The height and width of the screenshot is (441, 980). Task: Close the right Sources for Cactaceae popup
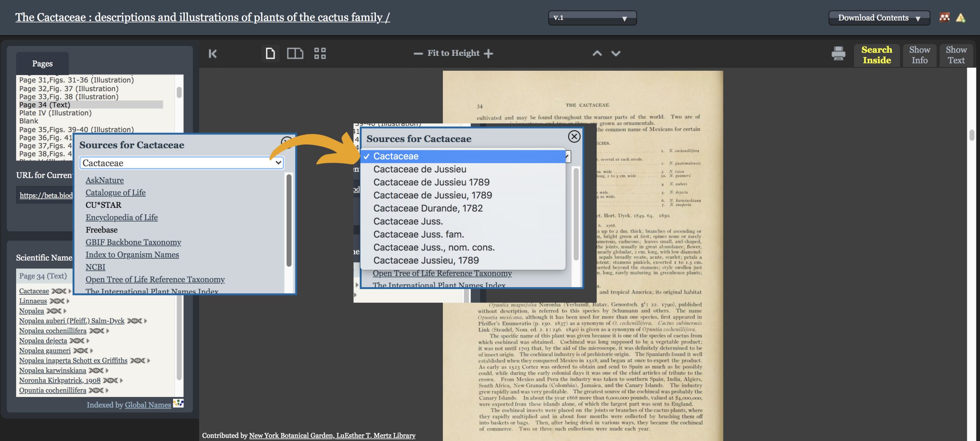tap(574, 137)
